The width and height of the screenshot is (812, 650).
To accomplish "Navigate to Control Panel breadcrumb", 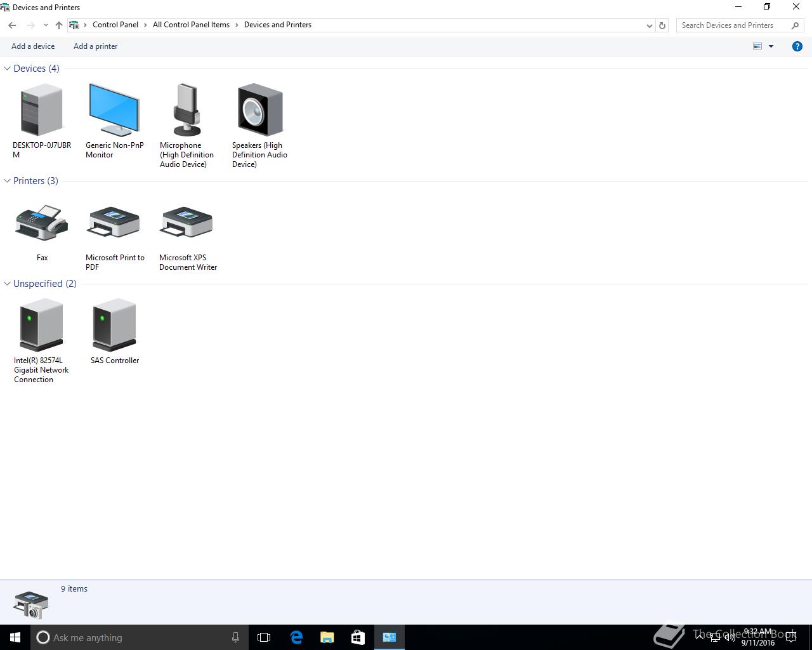I will tap(115, 25).
